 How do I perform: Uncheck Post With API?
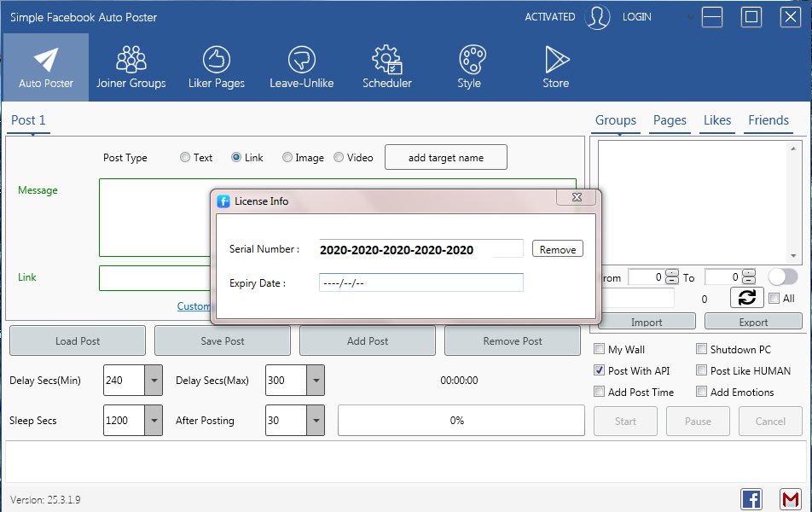point(599,370)
